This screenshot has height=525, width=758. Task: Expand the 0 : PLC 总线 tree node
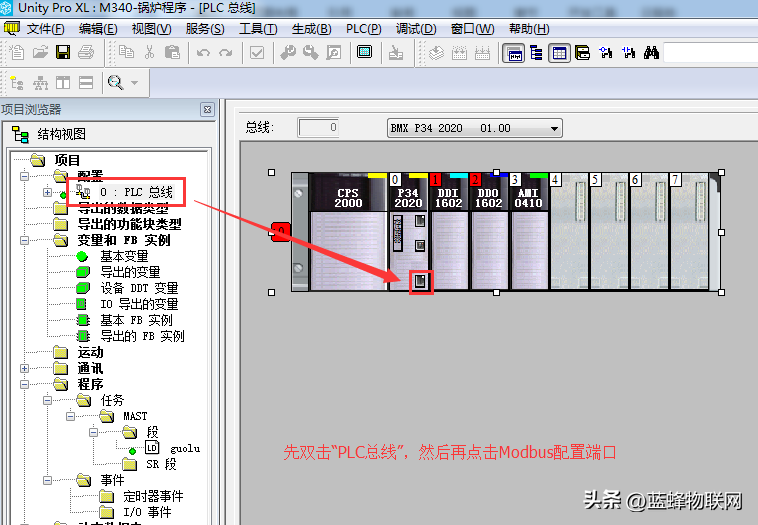[47, 192]
